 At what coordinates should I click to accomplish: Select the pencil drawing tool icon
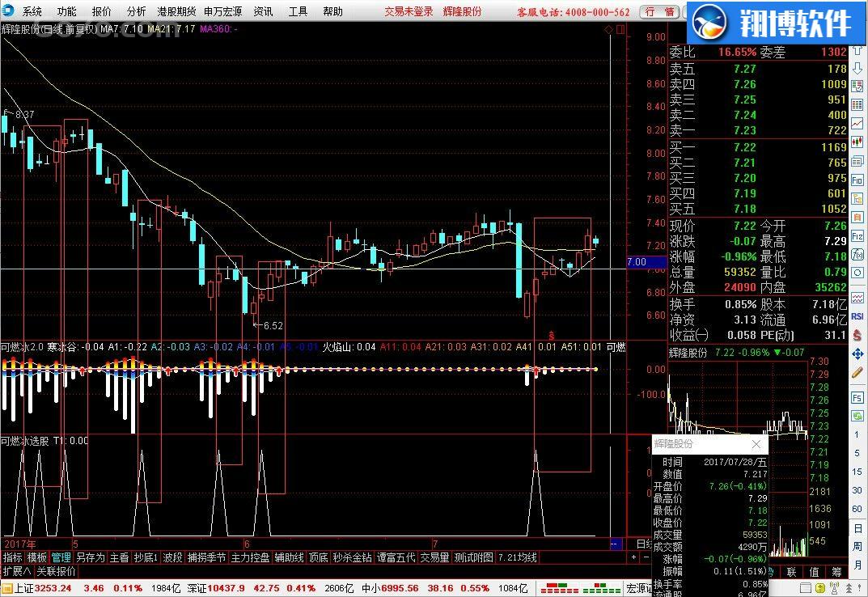tap(857, 373)
